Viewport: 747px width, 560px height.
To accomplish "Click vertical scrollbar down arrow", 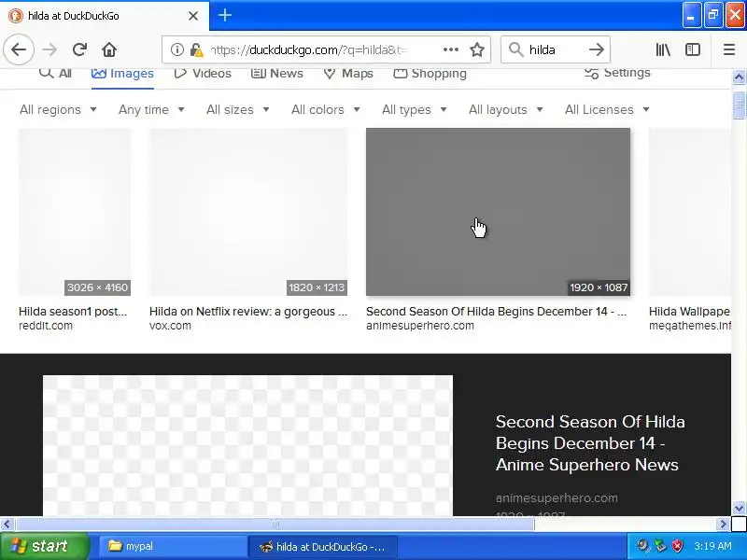I will [x=739, y=508].
